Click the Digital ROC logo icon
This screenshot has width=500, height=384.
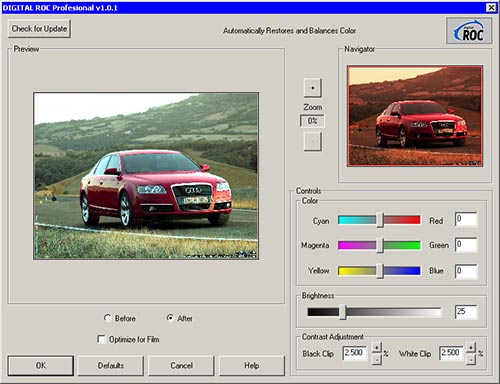coord(469,31)
